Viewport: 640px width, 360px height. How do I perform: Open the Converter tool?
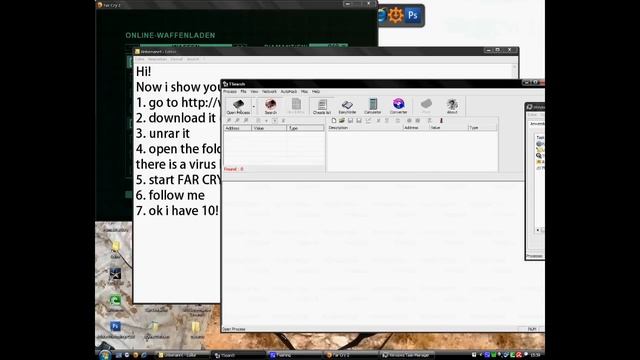pos(398,106)
